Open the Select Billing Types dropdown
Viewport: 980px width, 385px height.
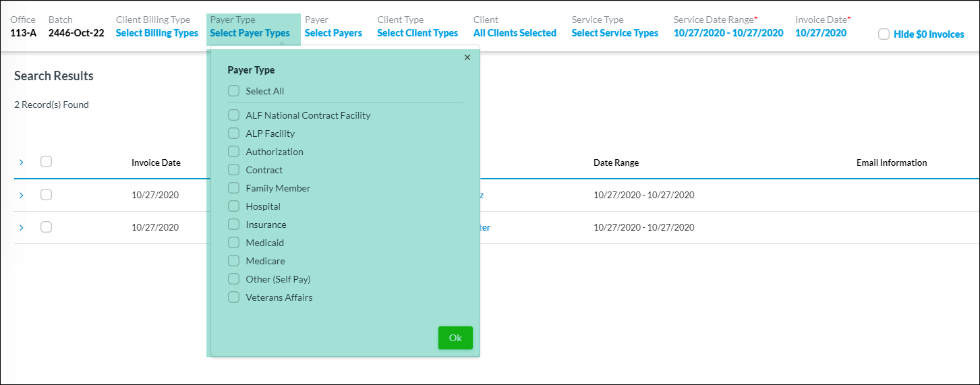coord(157,33)
